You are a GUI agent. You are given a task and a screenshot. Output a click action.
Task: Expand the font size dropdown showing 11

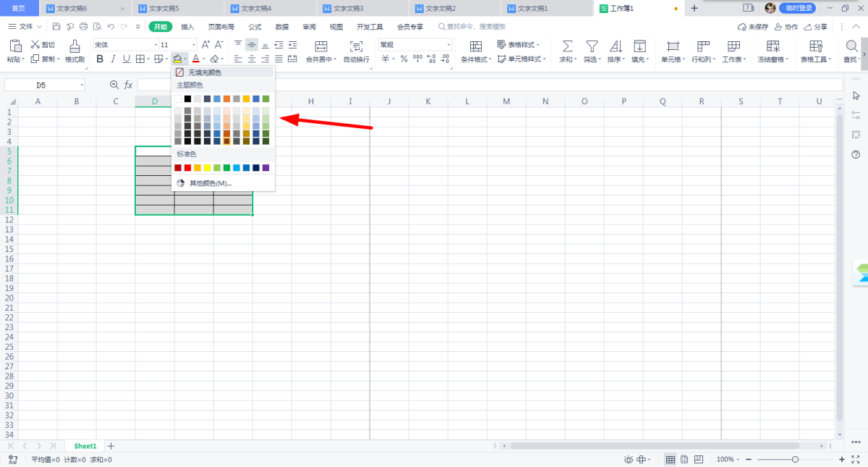point(193,45)
